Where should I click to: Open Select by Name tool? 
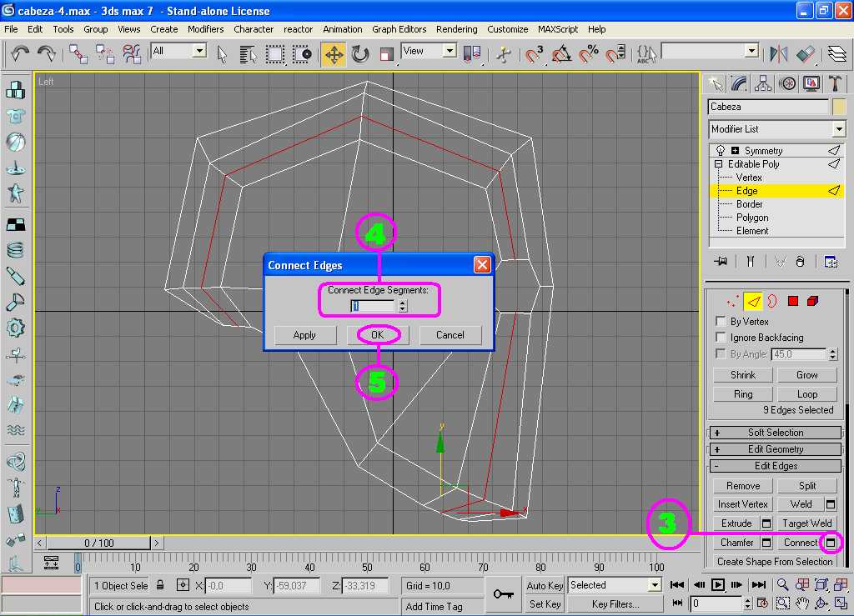pos(248,54)
